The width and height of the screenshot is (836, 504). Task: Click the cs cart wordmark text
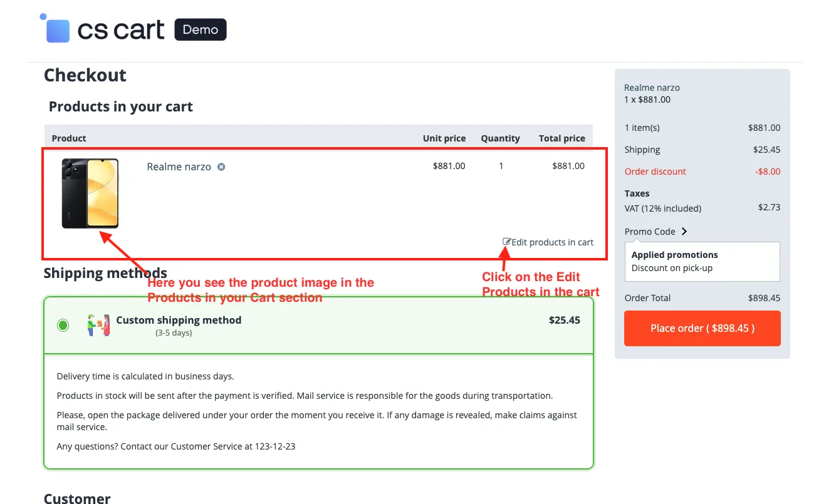click(121, 30)
